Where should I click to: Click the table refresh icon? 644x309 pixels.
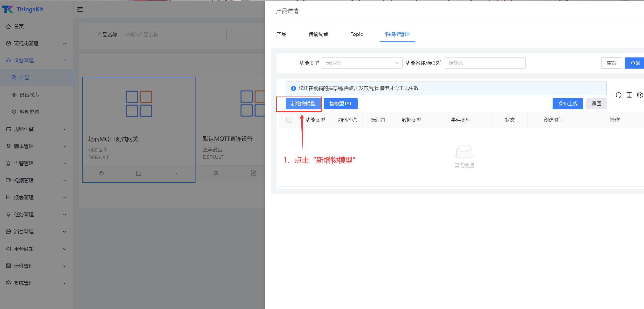click(618, 95)
